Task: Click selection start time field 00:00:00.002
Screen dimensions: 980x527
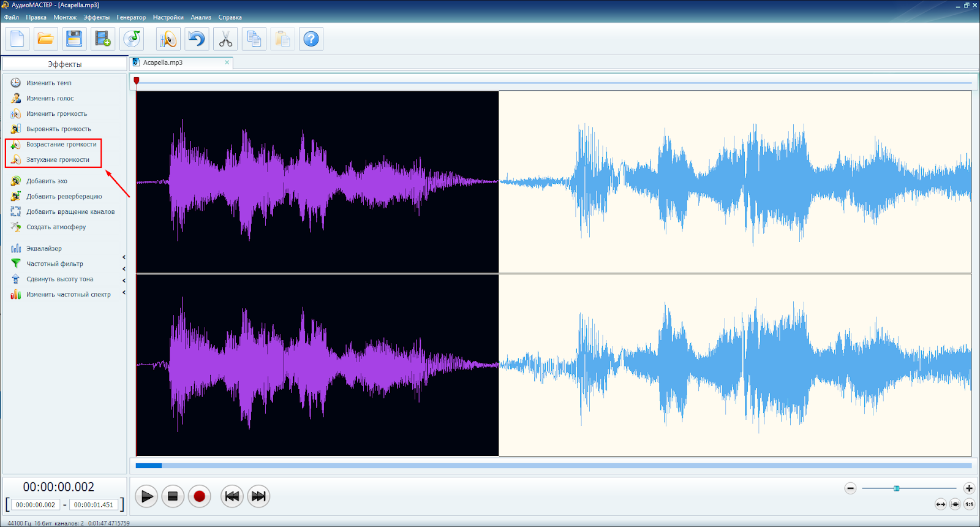Action: pyautogui.click(x=36, y=505)
